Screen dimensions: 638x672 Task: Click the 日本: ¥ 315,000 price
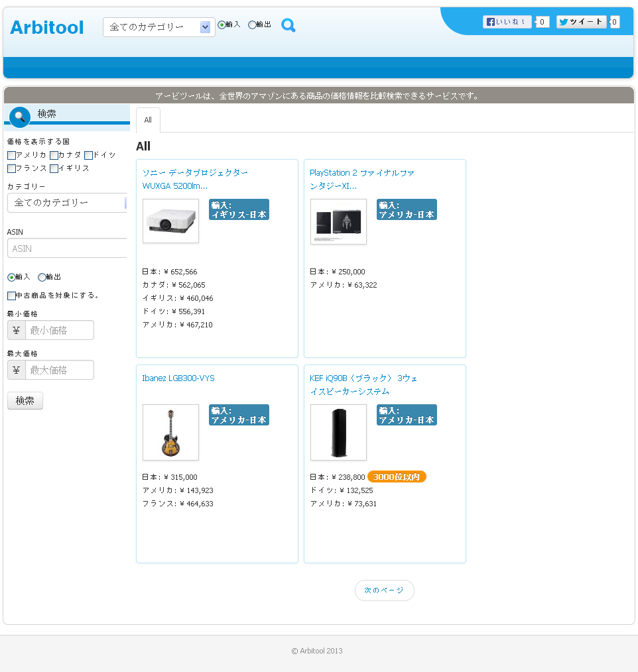coord(170,477)
